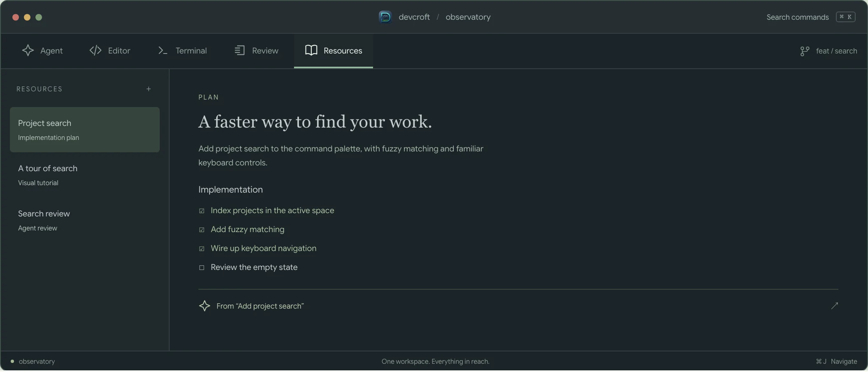Select the Project search implementation plan
868x372 pixels.
coord(85,130)
